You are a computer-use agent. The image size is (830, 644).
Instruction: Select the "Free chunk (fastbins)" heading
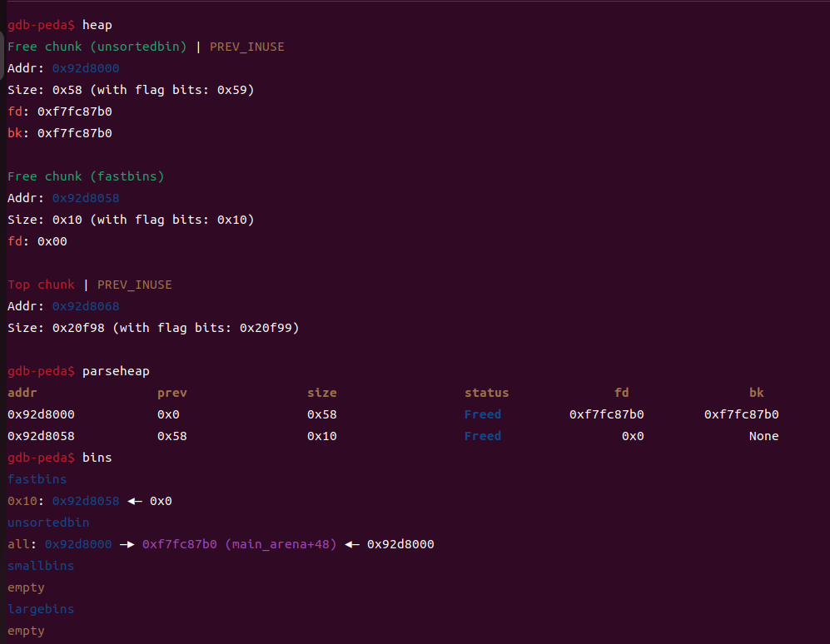pos(86,176)
